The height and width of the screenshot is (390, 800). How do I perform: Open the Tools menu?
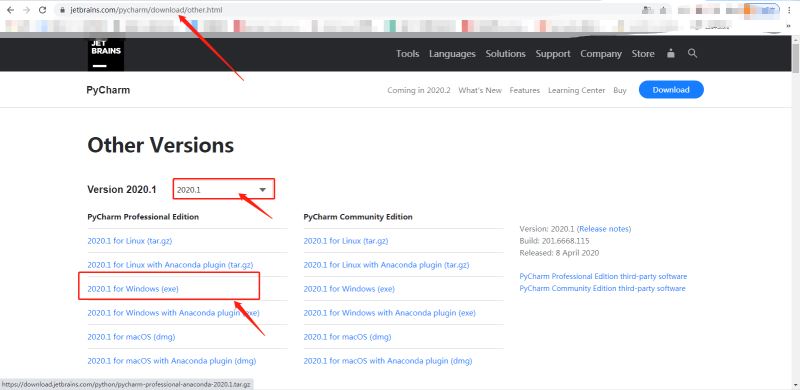click(408, 54)
